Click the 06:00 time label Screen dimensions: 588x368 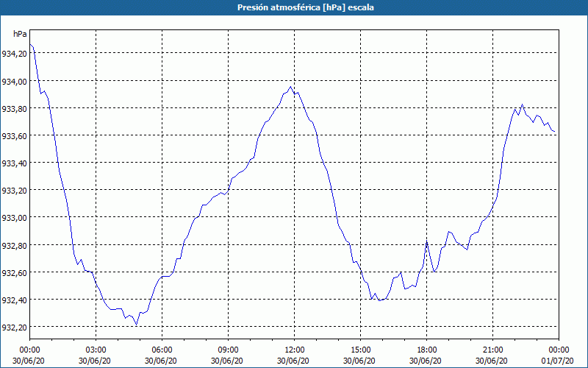click(x=162, y=350)
